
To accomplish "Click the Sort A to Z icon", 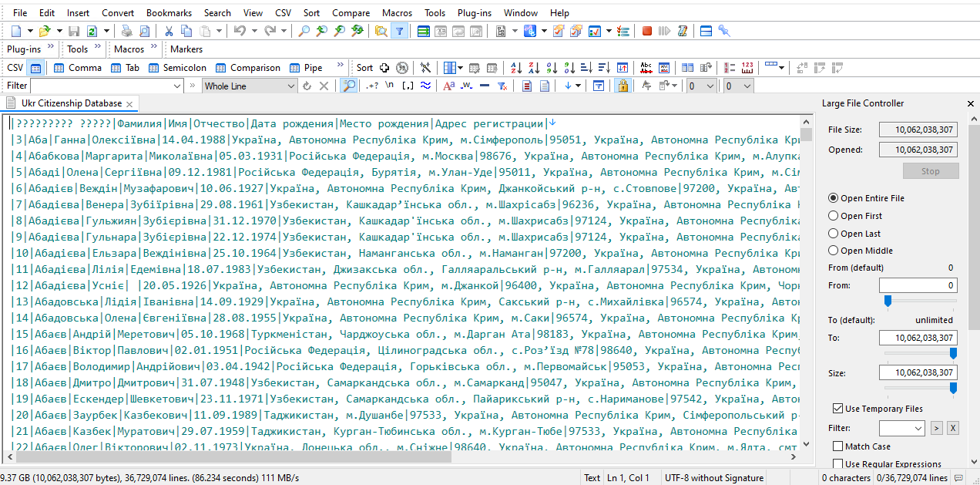I will pyautogui.click(x=515, y=67).
